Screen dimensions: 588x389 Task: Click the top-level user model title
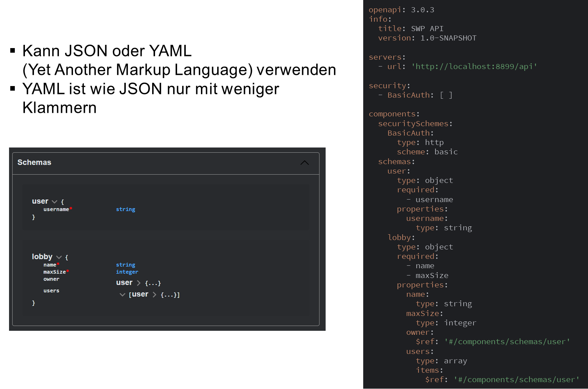point(40,201)
